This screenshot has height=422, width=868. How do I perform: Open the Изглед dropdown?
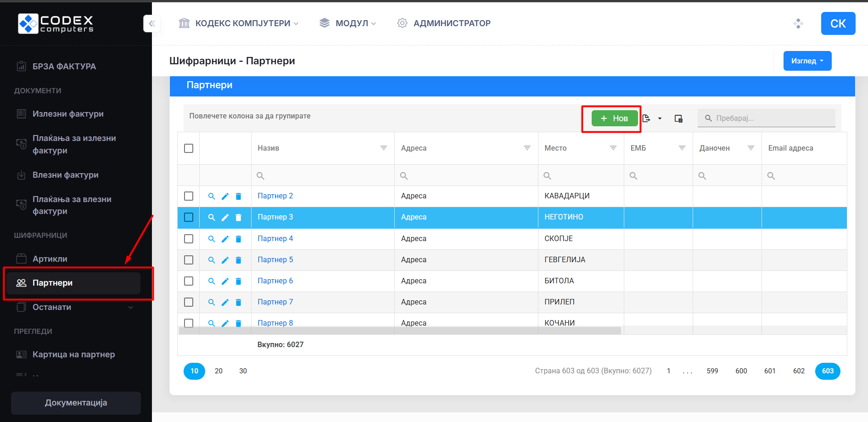(807, 61)
